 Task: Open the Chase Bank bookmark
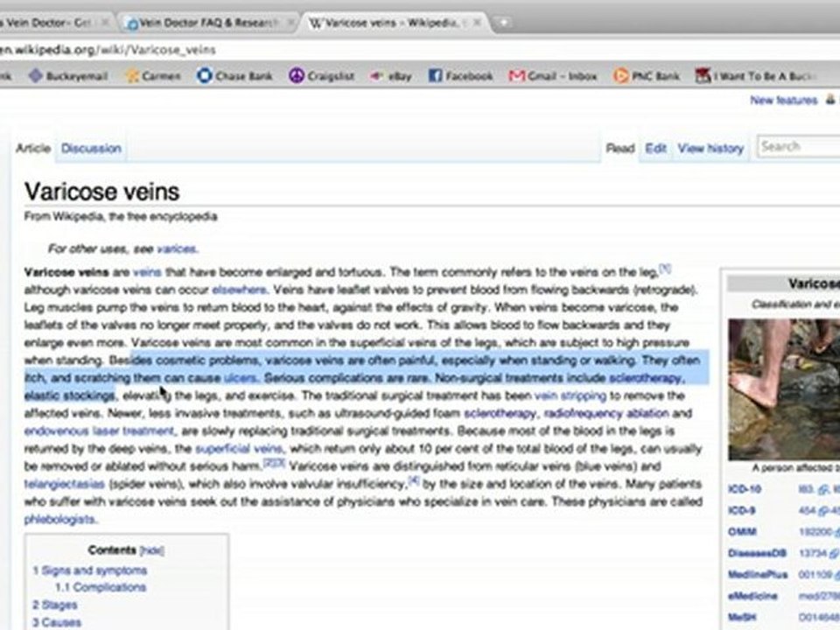click(x=234, y=76)
